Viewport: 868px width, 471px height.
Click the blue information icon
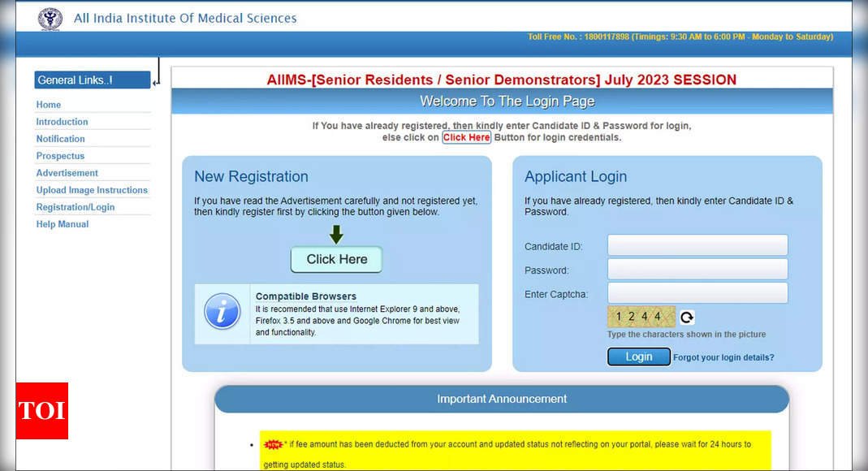pyautogui.click(x=222, y=312)
